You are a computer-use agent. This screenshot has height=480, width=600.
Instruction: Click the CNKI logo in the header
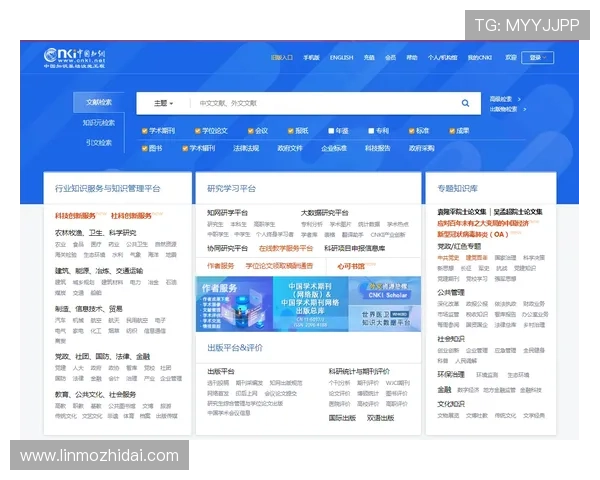coord(74,58)
